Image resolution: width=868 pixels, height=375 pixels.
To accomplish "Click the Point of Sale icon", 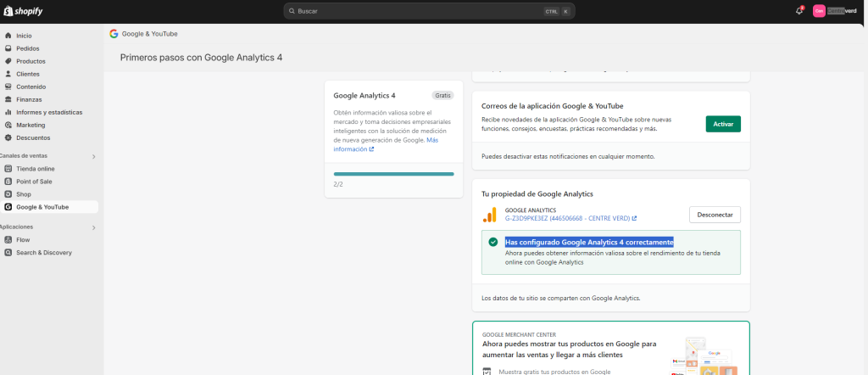I will click(8, 182).
